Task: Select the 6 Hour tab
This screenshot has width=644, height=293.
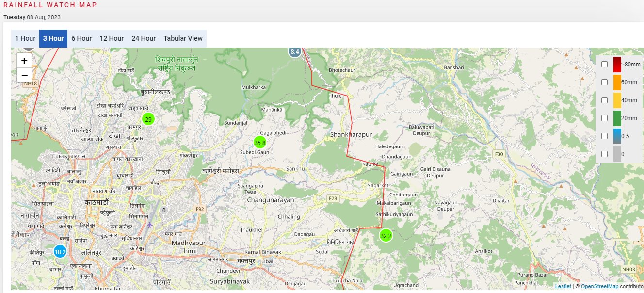Action: click(x=81, y=38)
